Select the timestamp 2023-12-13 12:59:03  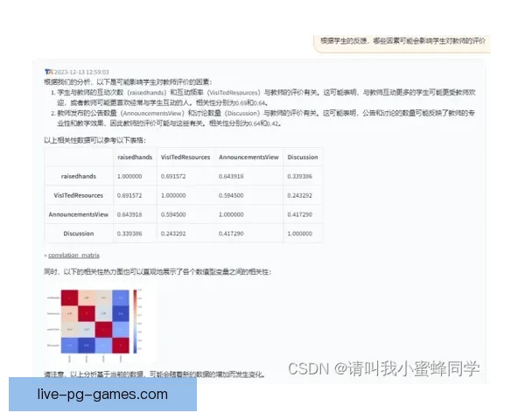[x=81, y=72]
